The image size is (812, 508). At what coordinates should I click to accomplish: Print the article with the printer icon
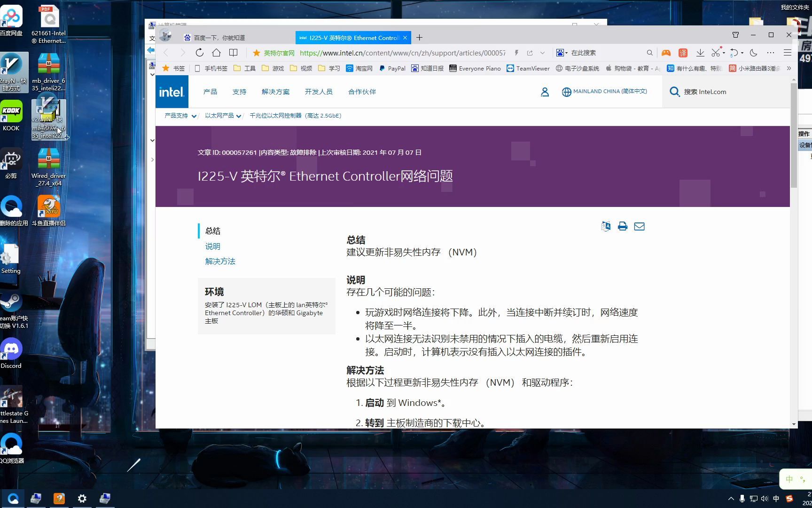(x=623, y=226)
